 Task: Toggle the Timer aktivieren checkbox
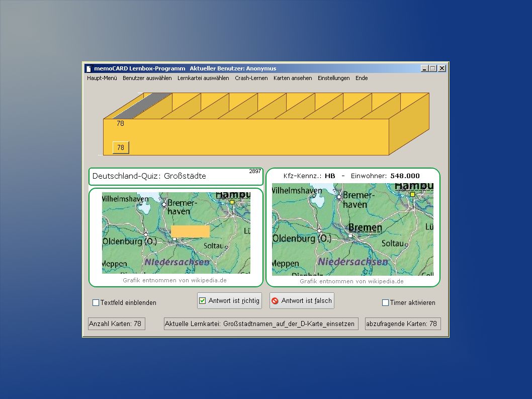coord(386,302)
